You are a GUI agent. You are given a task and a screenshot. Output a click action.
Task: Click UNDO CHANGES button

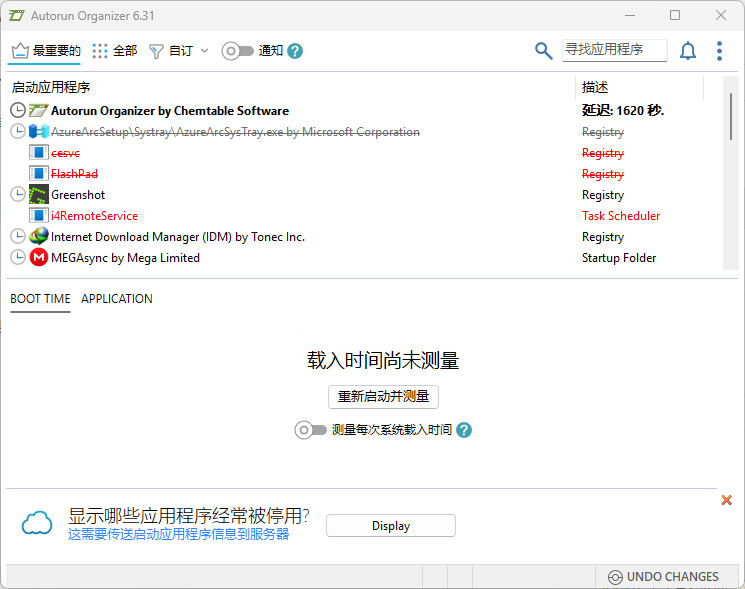[x=663, y=577]
